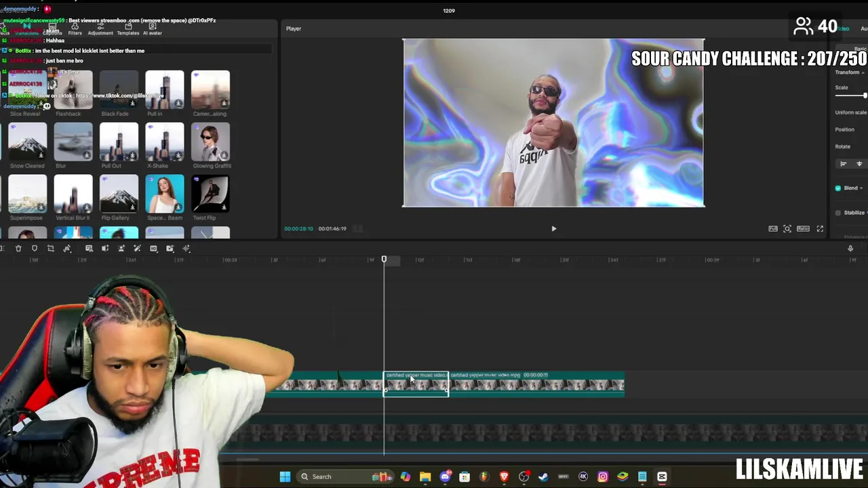Click the auto-caption tool in timeline toolbar
The image size is (868, 488).
click(x=89, y=249)
